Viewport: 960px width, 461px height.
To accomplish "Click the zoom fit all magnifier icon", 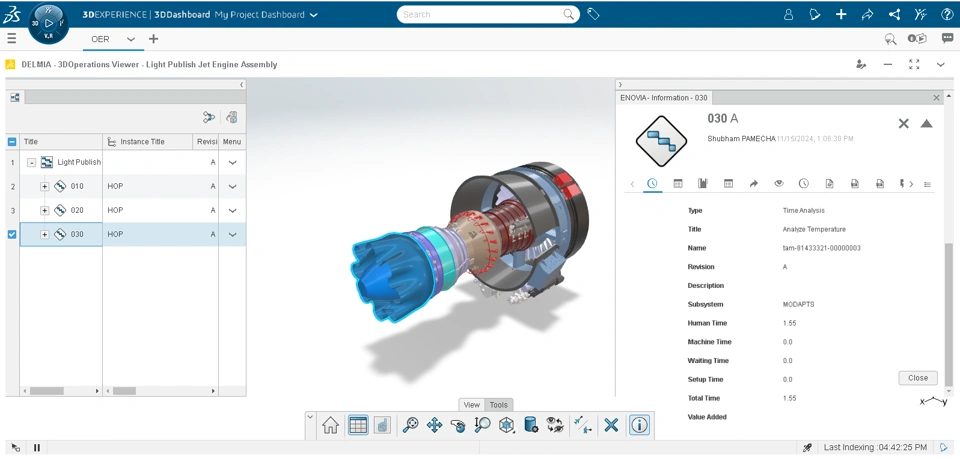I will 410,425.
